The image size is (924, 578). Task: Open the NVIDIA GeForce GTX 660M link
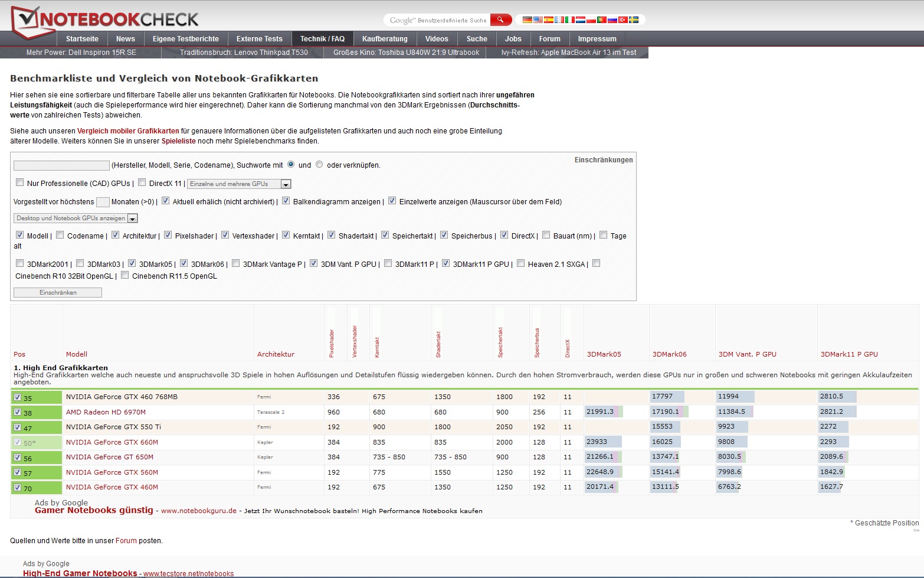click(x=112, y=442)
